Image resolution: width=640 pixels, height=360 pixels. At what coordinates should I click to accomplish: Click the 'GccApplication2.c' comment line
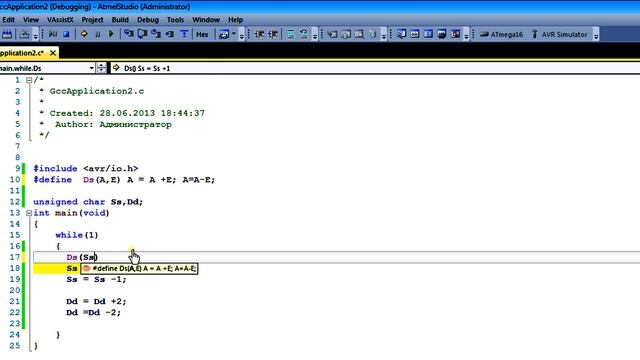(97, 91)
